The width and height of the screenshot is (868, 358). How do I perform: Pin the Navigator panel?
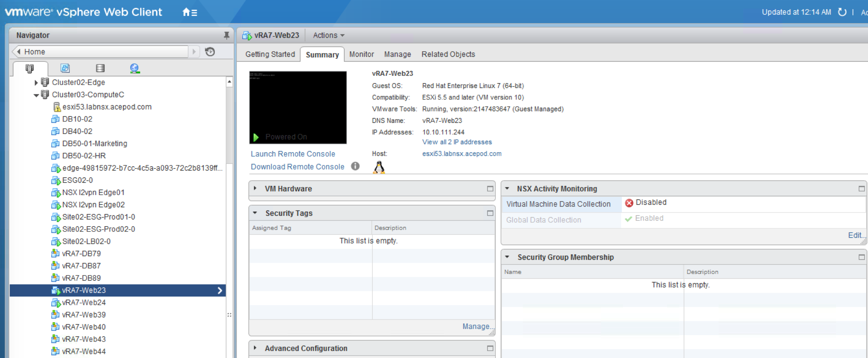(226, 35)
